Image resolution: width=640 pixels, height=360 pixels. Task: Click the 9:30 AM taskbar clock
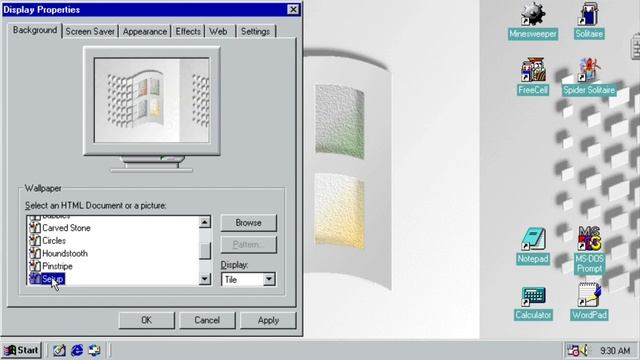tap(615, 351)
